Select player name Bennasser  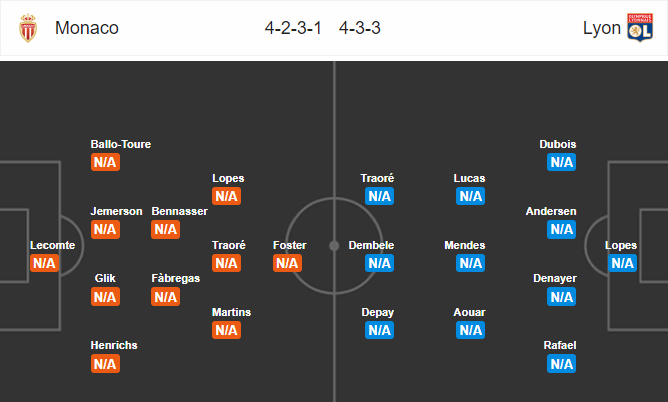pyautogui.click(x=180, y=211)
